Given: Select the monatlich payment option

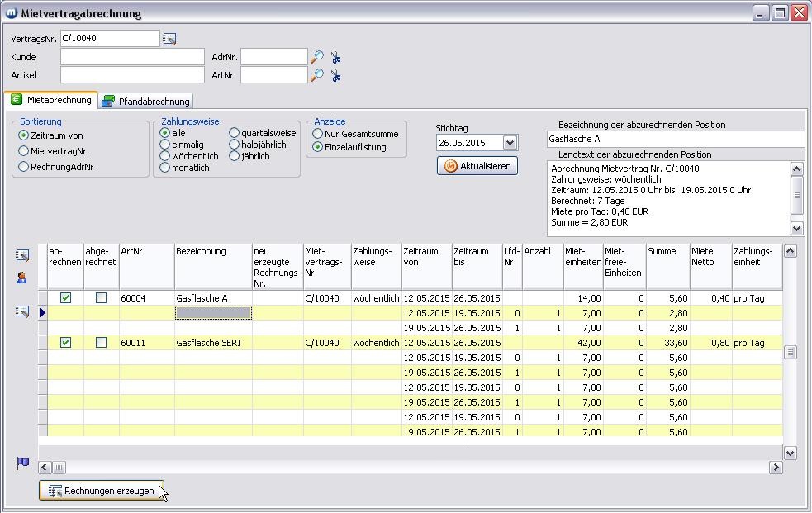Looking at the screenshot, I should [165, 168].
